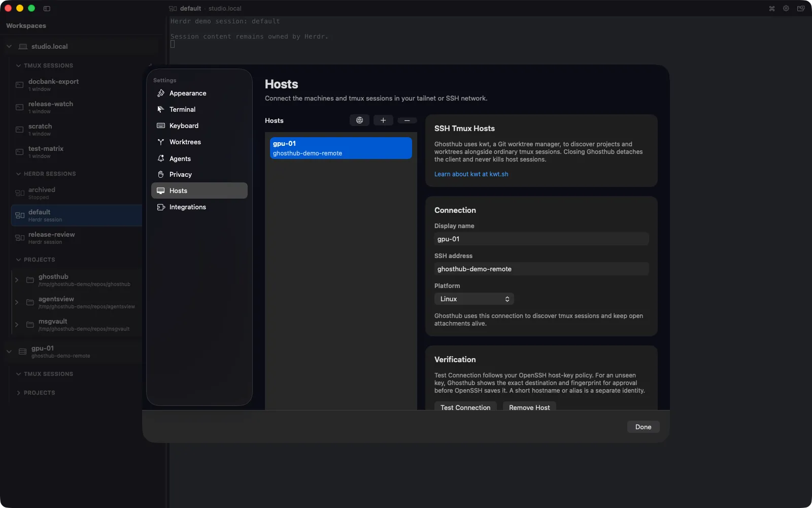812x508 pixels.
Task: Expand the PROJECTS group under gpu-01
Action: click(x=18, y=393)
